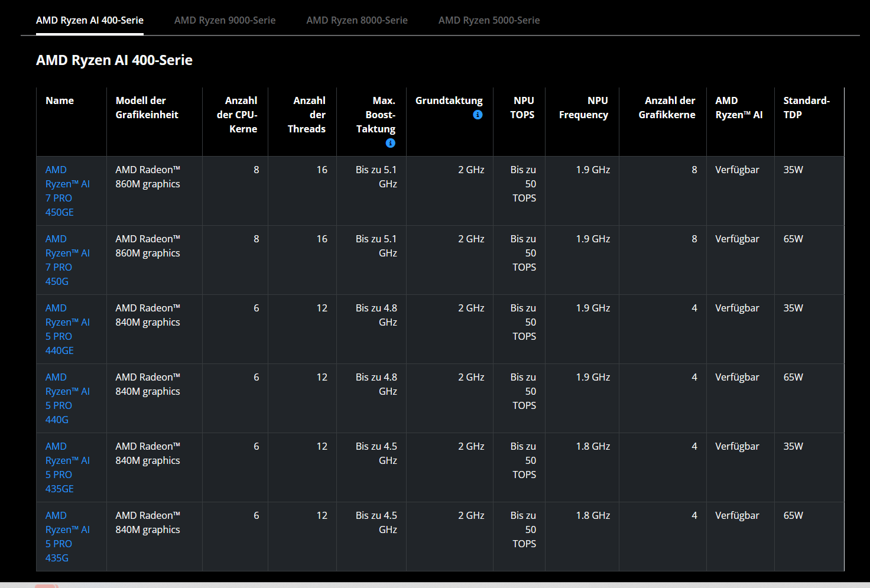
Task: Switch to the AMD Ryzen 9000-Serie tab
Action: click(x=225, y=20)
